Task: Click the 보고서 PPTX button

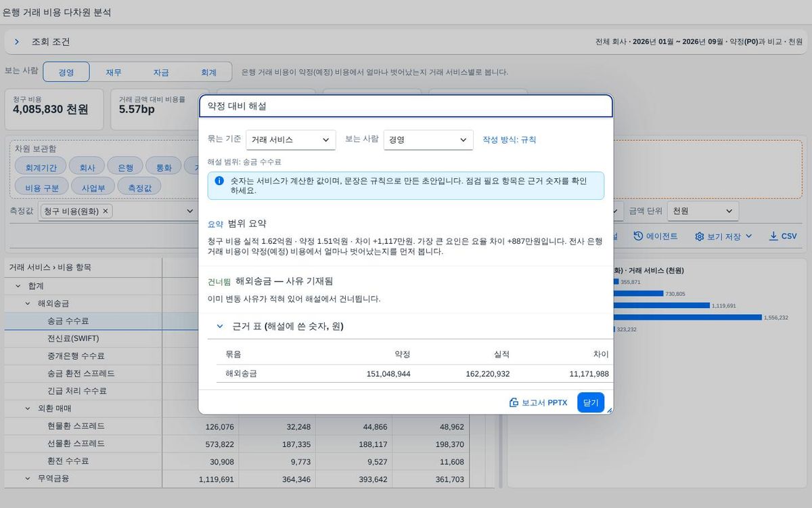Action: (x=539, y=402)
